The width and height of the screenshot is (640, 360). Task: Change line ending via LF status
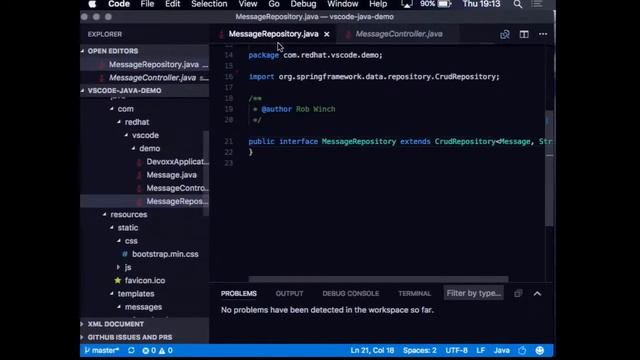(480, 350)
